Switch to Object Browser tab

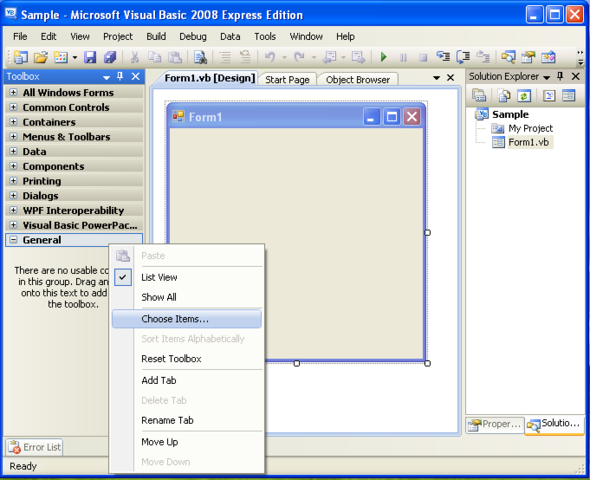(357, 80)
